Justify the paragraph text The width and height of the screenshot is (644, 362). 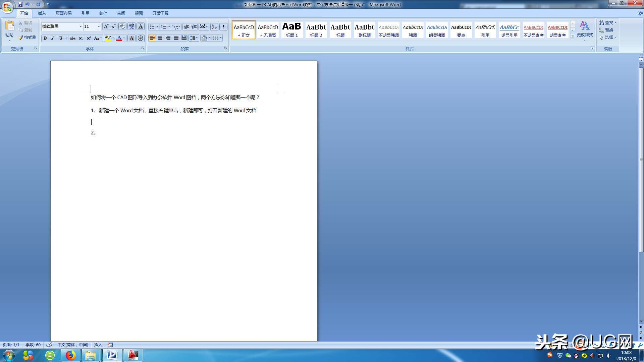[x=176, y=38]
